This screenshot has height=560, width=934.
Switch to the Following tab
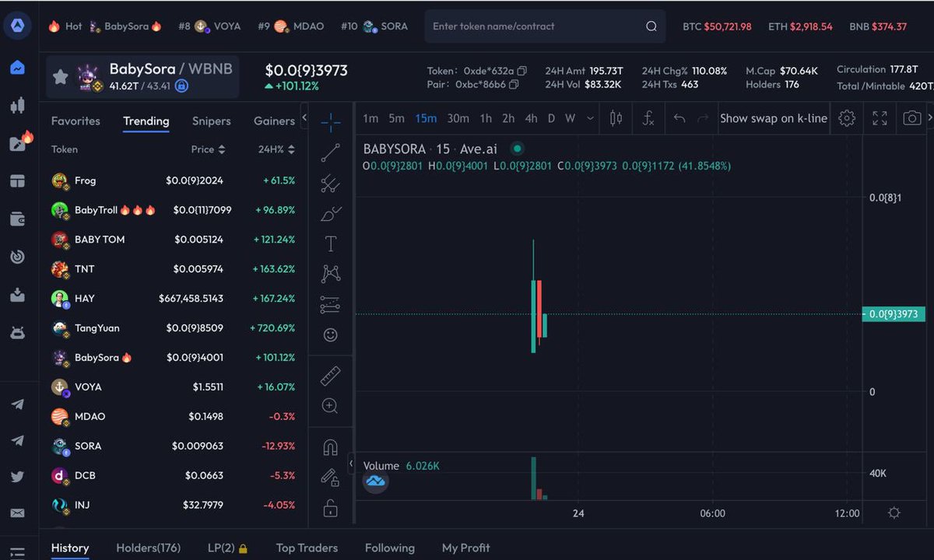[390, 548]
